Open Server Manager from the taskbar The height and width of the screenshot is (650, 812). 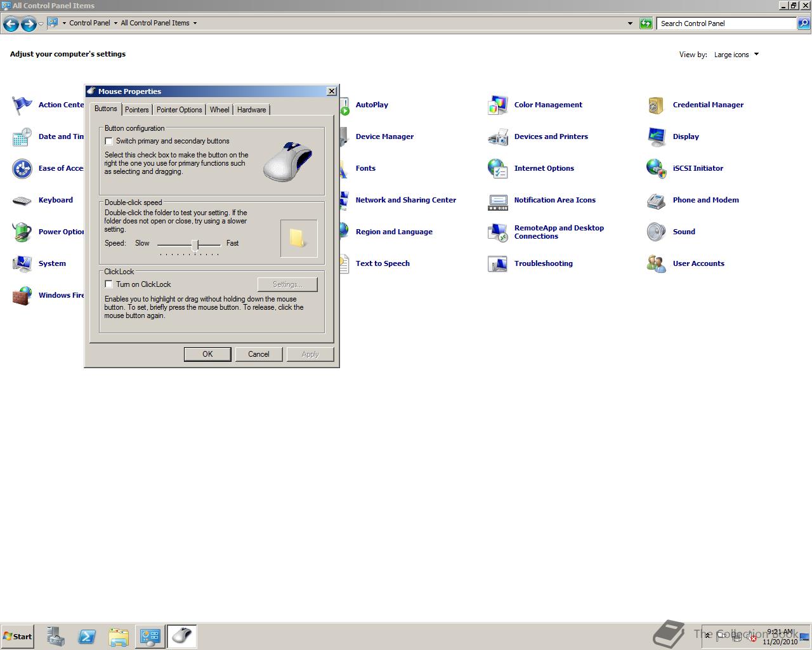(55, 637)
